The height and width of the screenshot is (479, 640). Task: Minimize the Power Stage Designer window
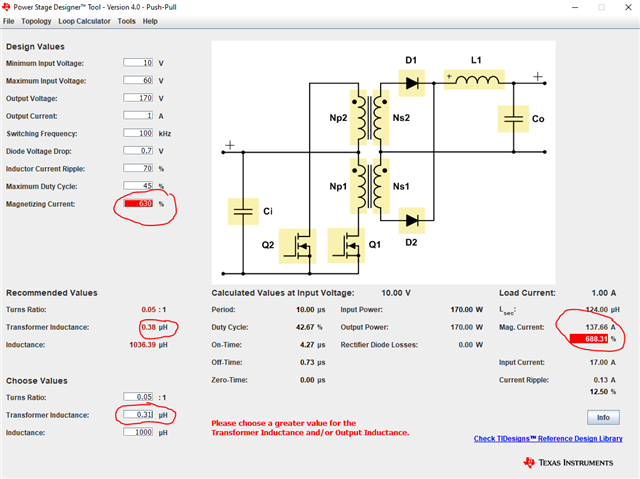(x=575, y=7)
